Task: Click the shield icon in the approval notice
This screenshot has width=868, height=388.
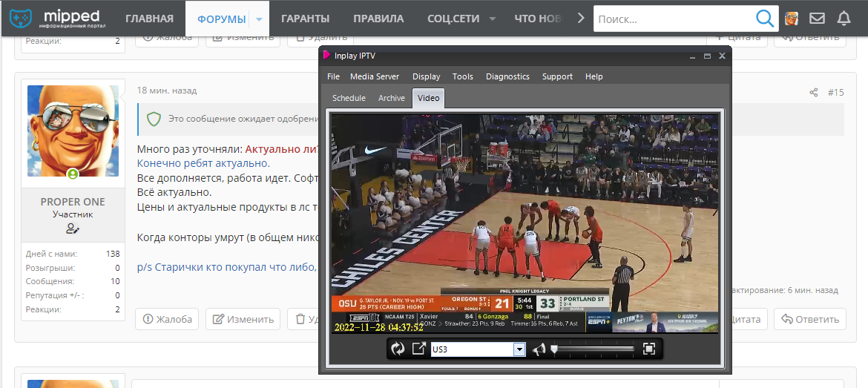Action: (154, 119)
